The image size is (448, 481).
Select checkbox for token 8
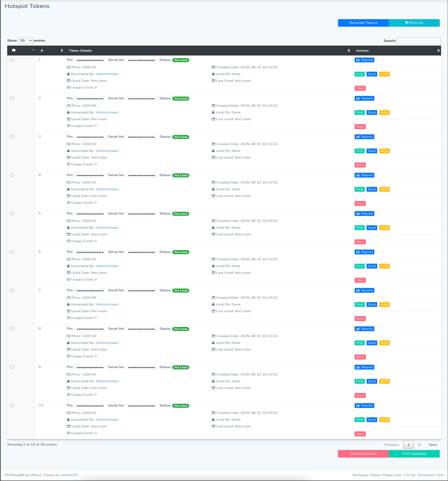point(12,329)
